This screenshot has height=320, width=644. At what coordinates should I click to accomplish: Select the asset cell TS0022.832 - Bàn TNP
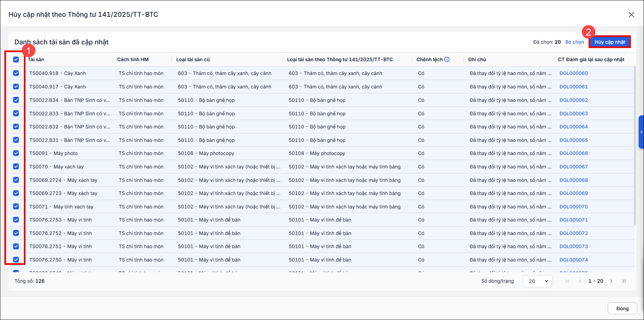coord(70,127)
